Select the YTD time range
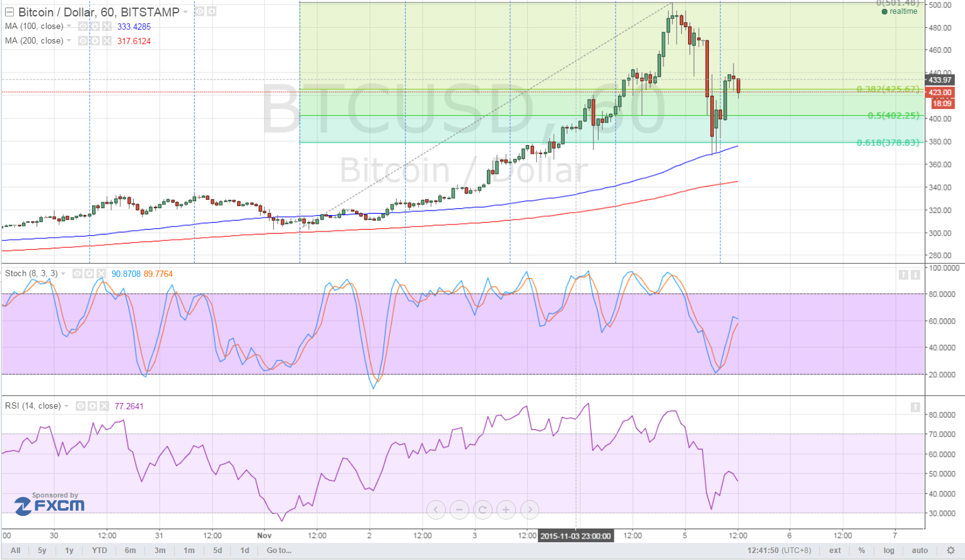Image resolution: width=965 pixels, height=560 pixels. [x=100, y=551]
